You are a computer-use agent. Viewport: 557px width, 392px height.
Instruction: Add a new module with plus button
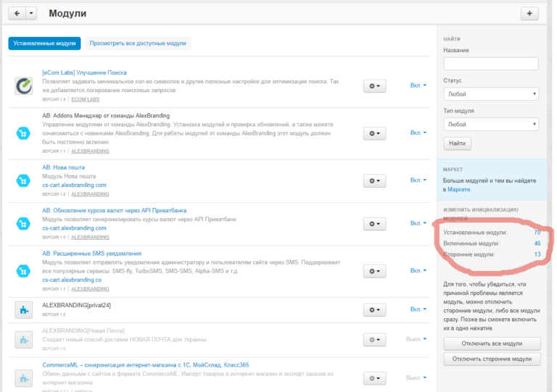coord(529,14)
